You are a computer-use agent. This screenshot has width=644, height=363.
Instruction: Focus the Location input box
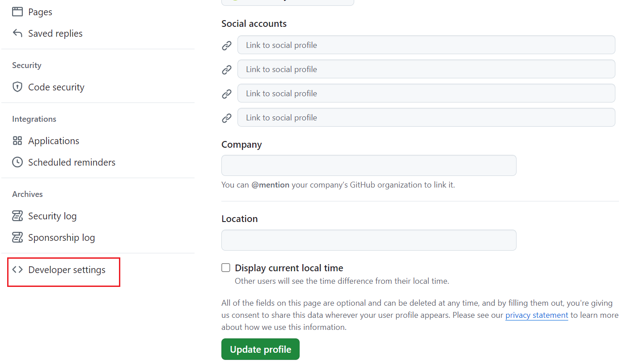click(369, 240)
